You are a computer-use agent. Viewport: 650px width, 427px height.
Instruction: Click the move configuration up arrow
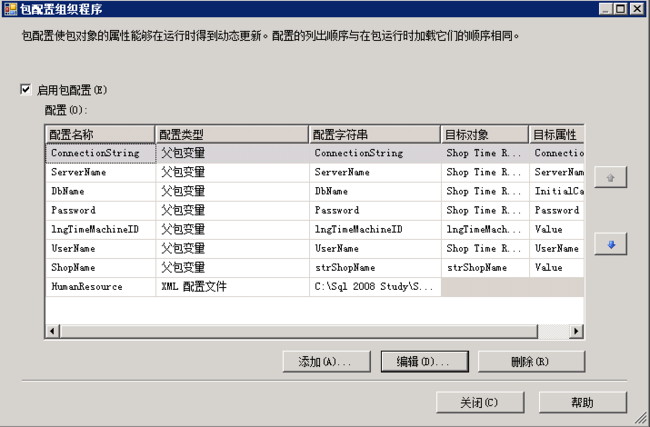pyautogui.click(x=610, y=177)
